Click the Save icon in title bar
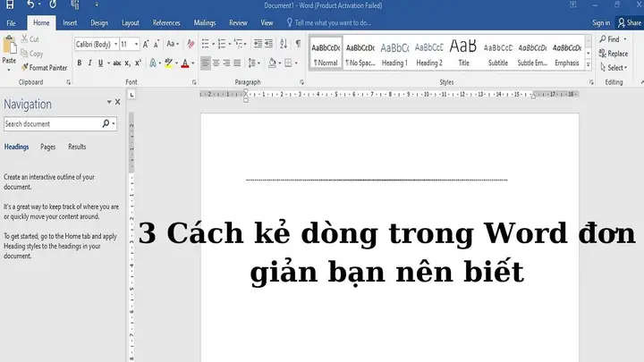This screenshot has height=362, width=644. click(x=10, y=4)
